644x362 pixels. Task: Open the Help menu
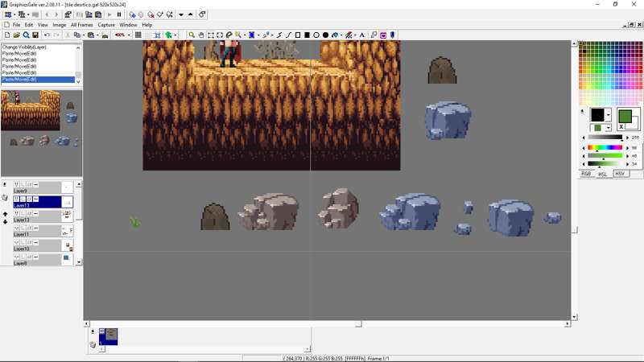(x=147, y=25)
